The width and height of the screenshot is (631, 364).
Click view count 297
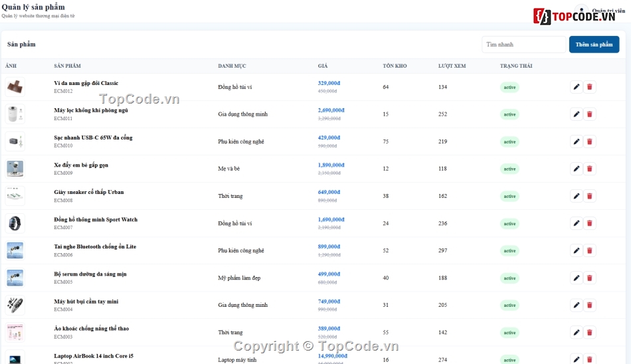(442, 250)
